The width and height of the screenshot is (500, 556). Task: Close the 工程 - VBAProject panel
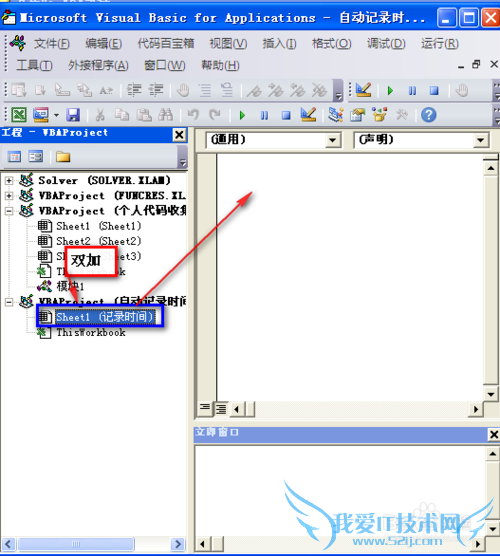179,135
